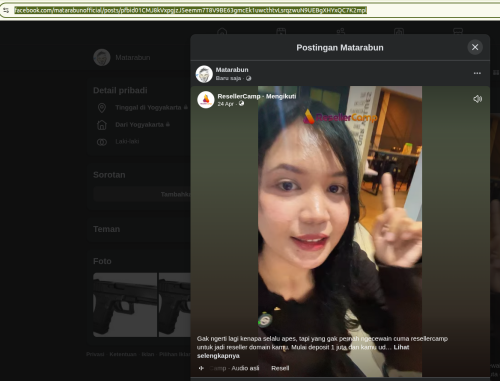Open Matarabun profile picture on background page
Image resolution: width=500 pixels, height=381 pixels.
(102, 57)
